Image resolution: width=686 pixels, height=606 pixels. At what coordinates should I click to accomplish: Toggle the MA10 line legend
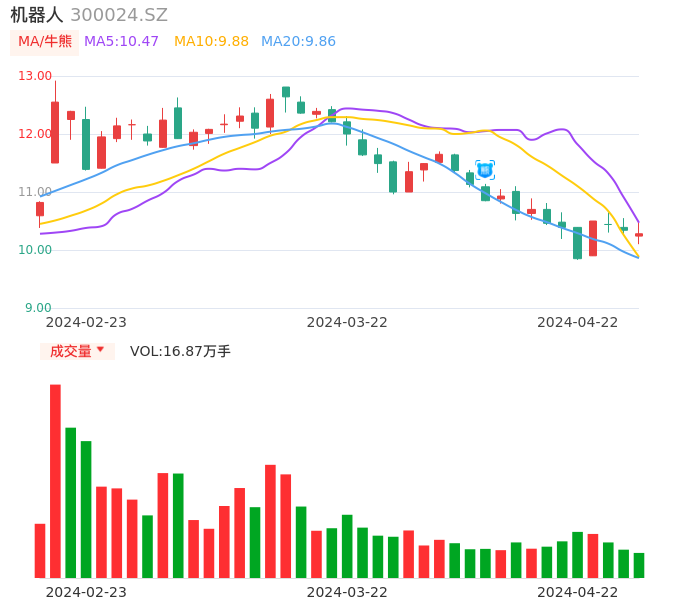click(211, 42)
